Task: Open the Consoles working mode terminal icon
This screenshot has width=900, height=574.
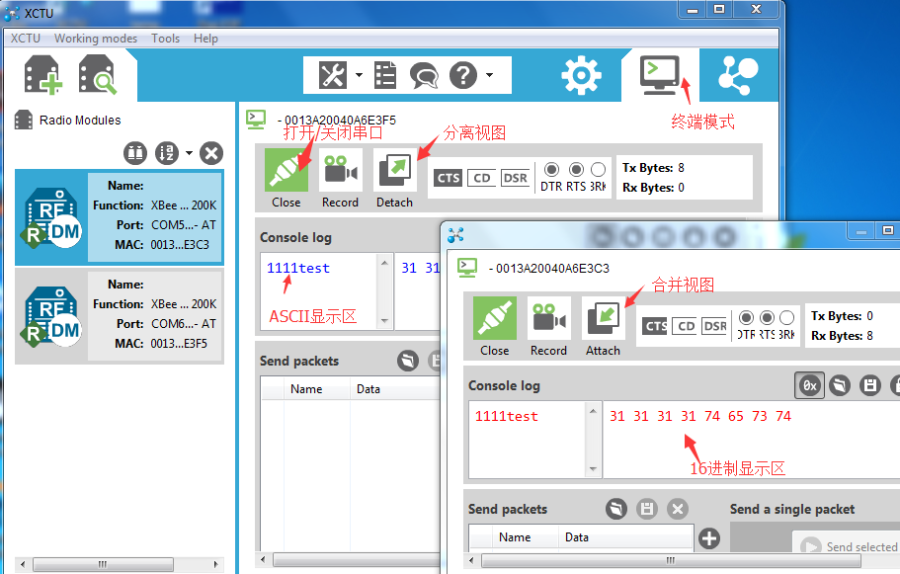Action: 660,75
